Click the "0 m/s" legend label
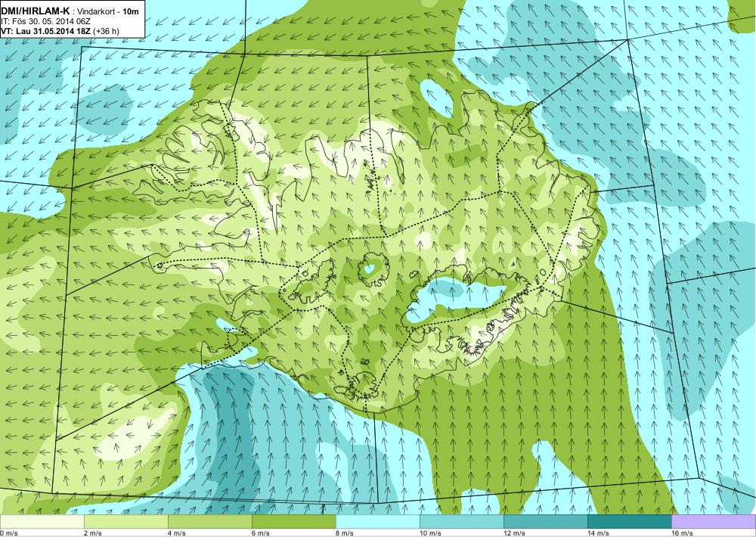 point(9,532)
